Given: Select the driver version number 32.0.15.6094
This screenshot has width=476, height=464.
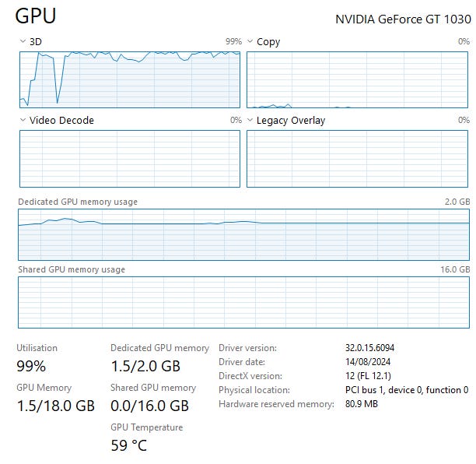Looking at the screenshot, I should (375, 348).
